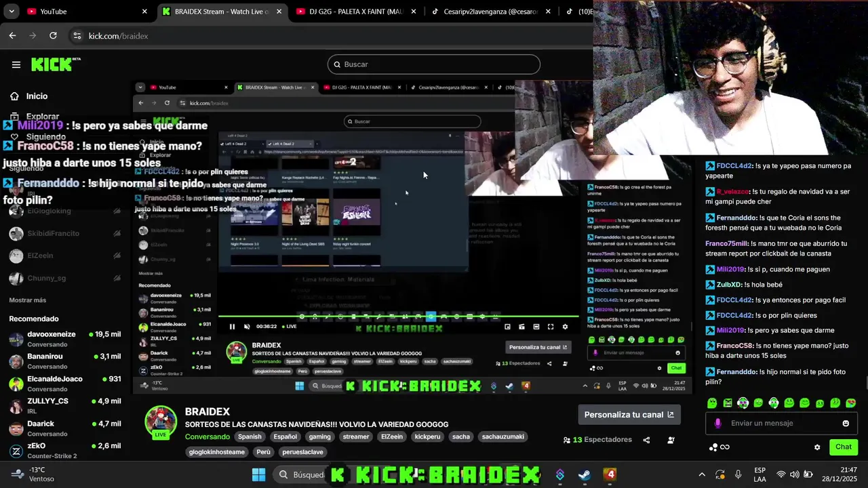This screenshot has height=488, width=868.
Task: Close the Cesaripv2lavenganza tab
Action: tap(549, 12)
